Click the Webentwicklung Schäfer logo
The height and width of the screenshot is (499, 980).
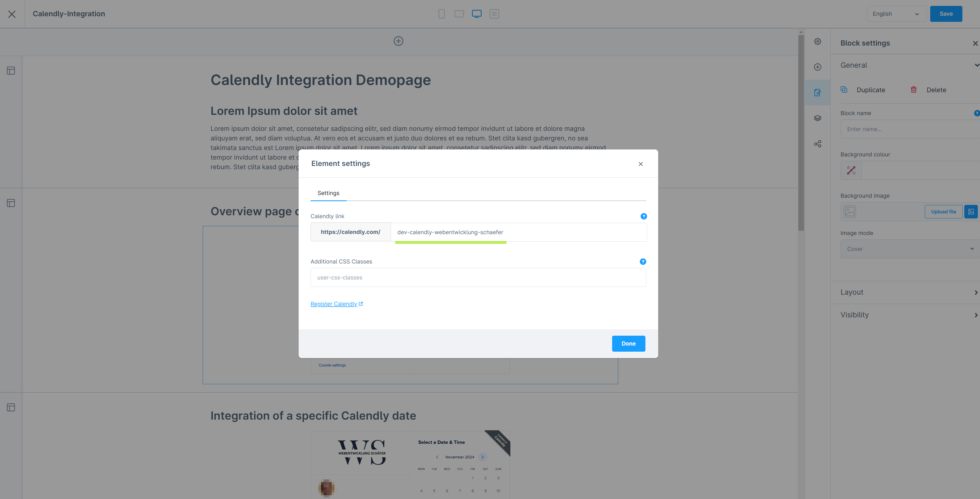click(x=362, y=452)
